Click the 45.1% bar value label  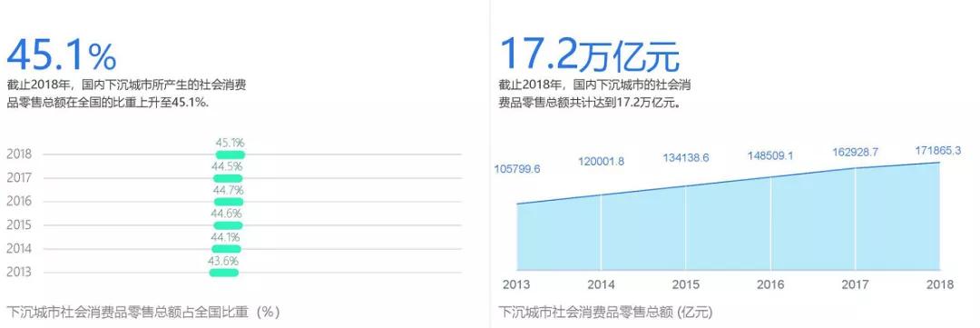[x=230, y=143]
